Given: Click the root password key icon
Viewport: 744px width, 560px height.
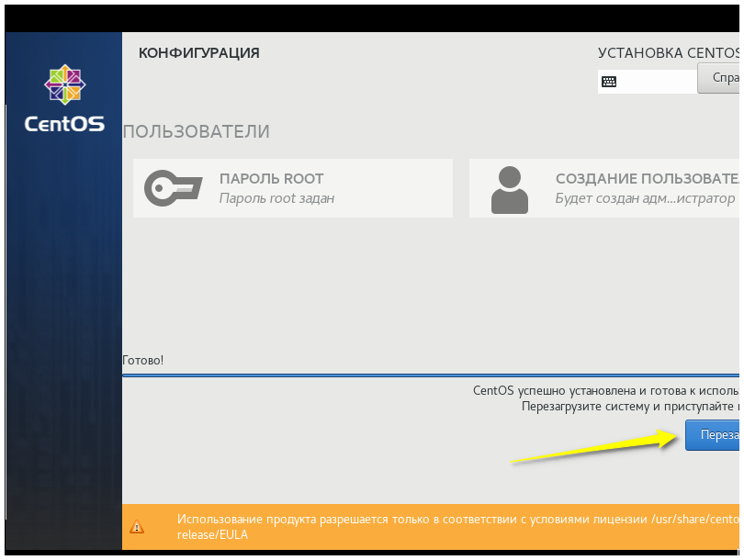Looking at the screenshot, I should pos(174,188).
